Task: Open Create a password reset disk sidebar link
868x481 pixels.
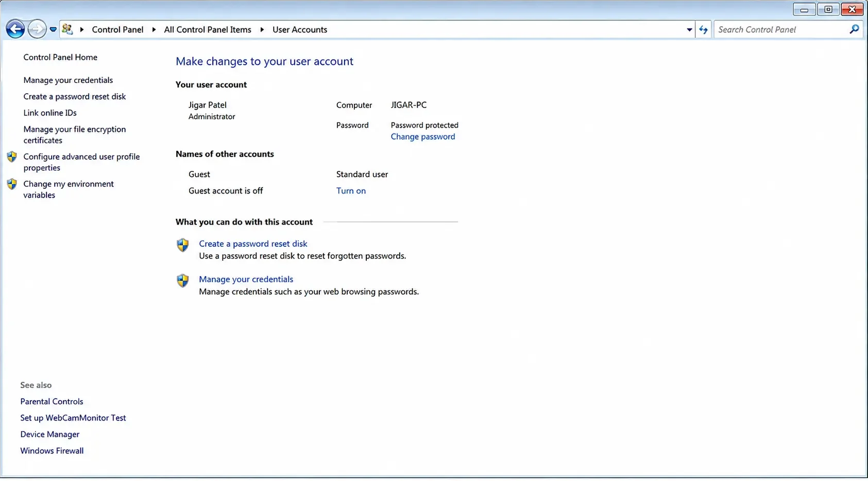Action: tap(75, 97)
